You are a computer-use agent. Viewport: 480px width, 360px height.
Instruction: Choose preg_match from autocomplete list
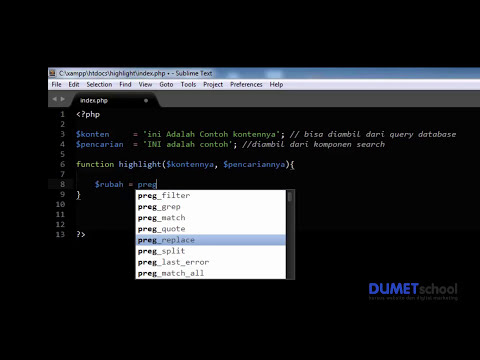[x=211, y=218]
